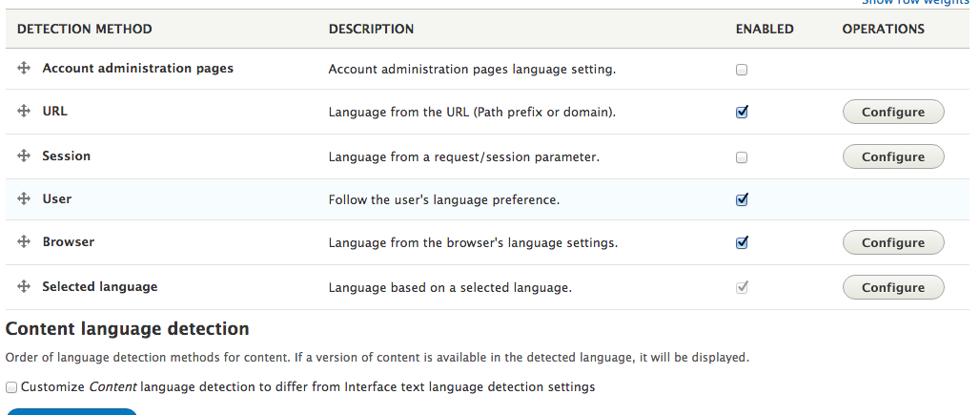980x415 pixels.
Task: Click the Operations column header
Action: coord(883,29)
